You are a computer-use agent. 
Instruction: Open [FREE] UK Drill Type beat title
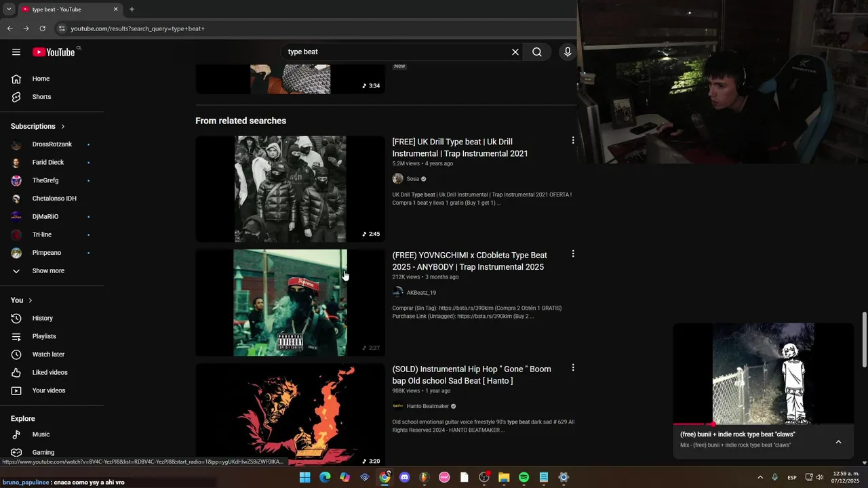pos(460,148)
